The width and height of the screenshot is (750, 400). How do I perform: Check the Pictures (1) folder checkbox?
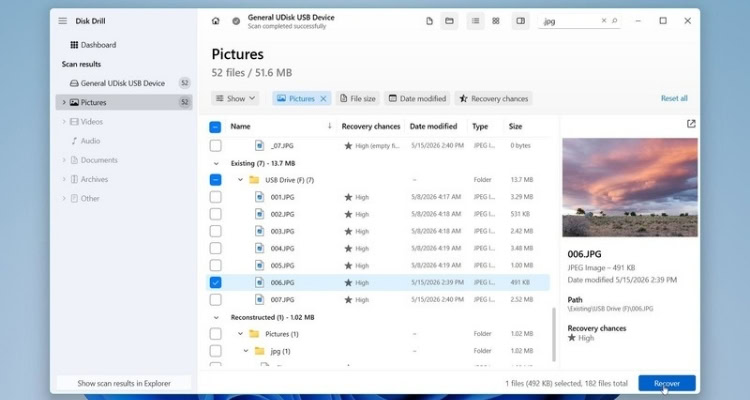[215, 334]
